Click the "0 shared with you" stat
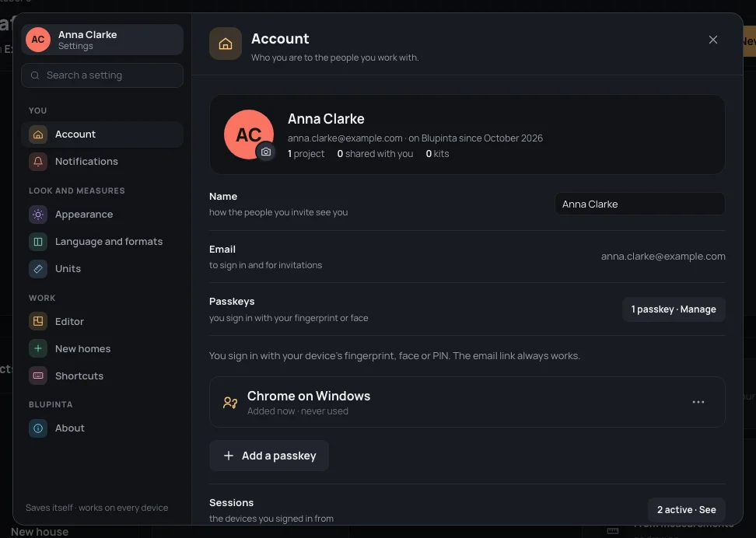The image size is (756, 538). pos(375,154)
